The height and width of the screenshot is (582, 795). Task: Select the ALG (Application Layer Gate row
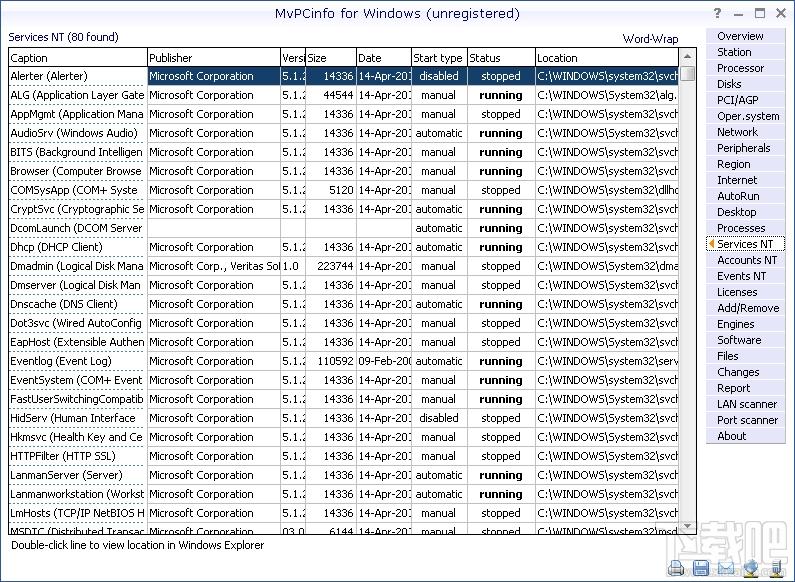(344, 95)
